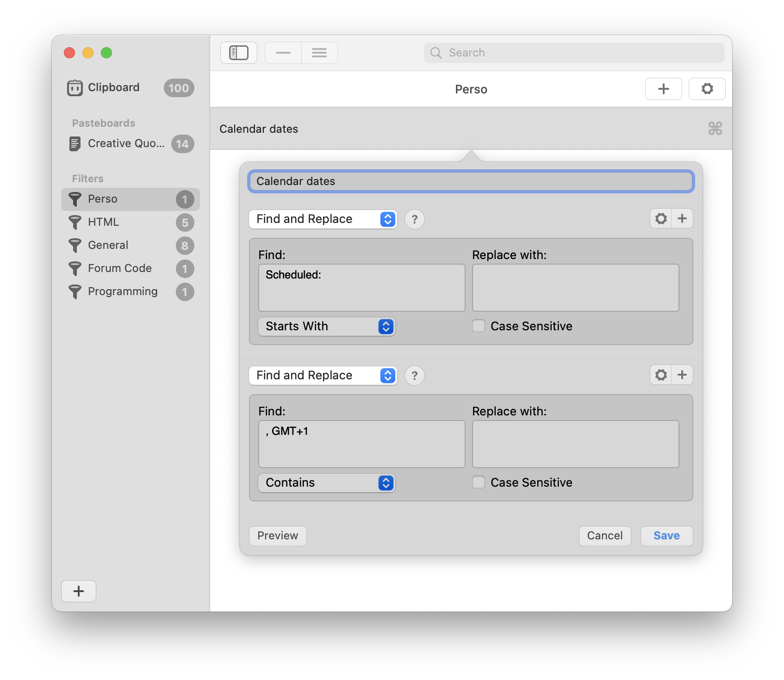Image resolution: width=784 pixels, height=680 pixels.
Task: Open the Perso filter settings gear
Action: click(707, 89)
